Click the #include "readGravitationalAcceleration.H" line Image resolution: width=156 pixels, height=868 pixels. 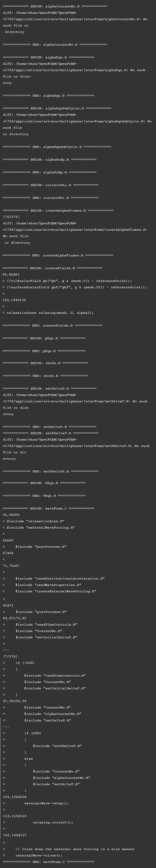pyautogui.click(x=60, y=578)
